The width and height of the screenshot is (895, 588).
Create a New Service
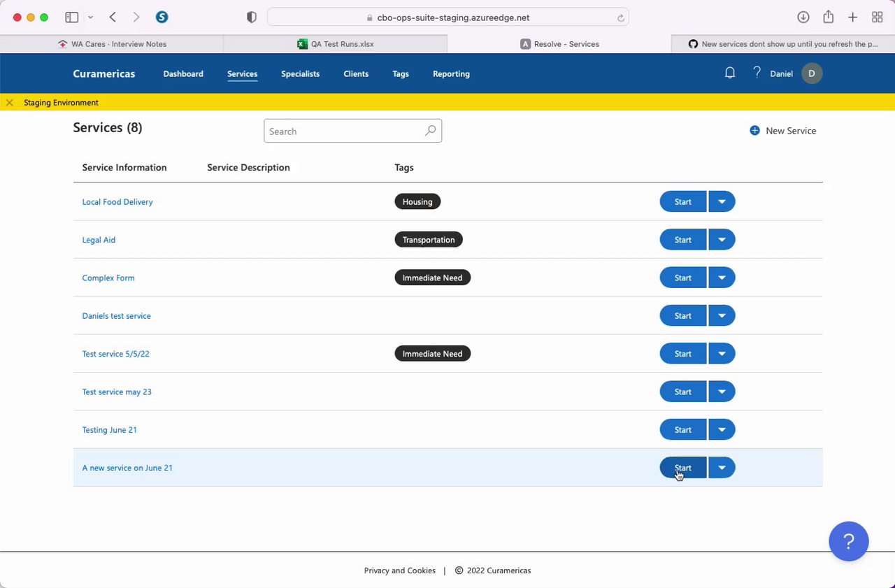point(783,131)
